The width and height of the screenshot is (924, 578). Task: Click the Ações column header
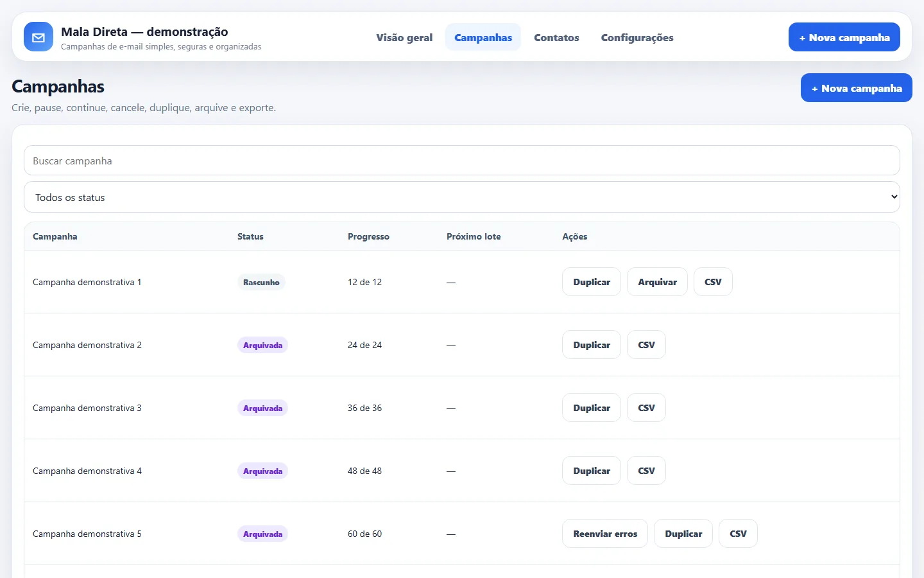575,236
